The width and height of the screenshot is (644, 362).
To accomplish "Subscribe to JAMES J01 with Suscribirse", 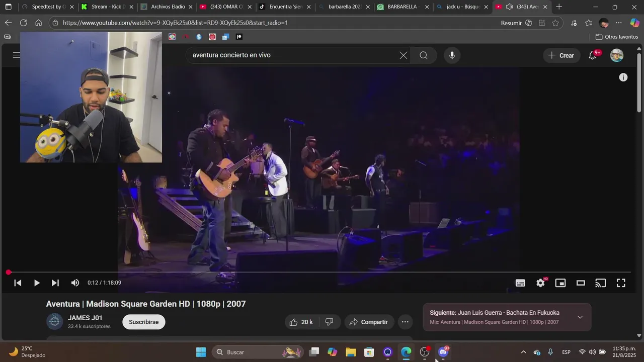I will tap(144, 322).
